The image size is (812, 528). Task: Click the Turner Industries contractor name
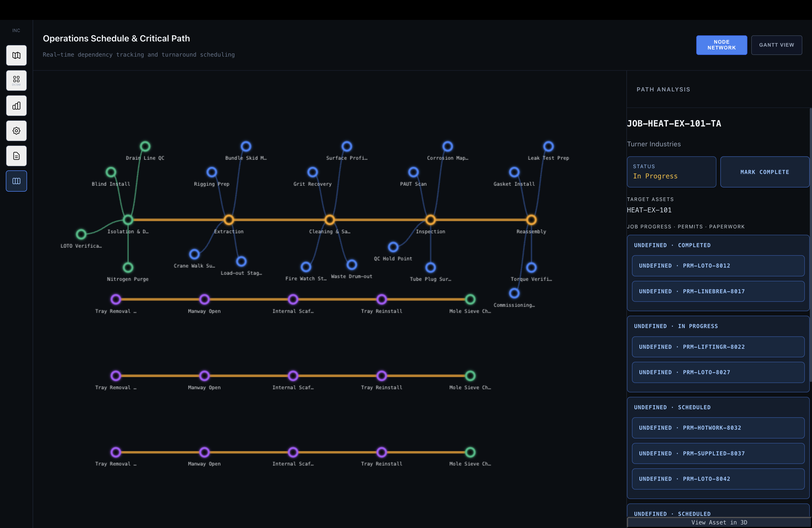coord(654,144)
